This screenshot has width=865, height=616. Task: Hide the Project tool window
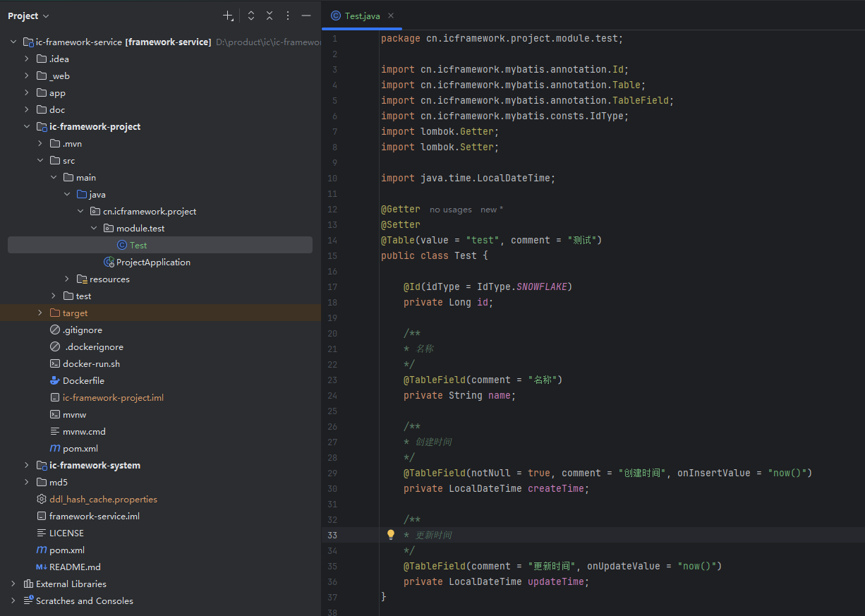coord(306,16)
